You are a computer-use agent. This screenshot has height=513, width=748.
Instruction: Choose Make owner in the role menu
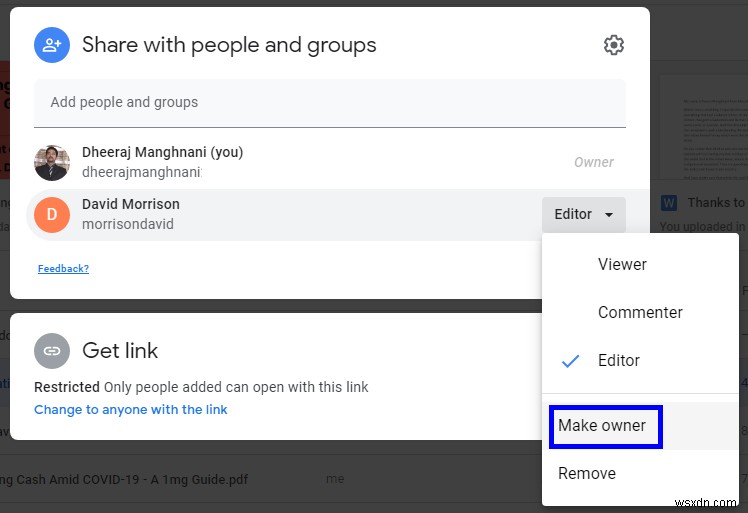tap(640, 426)
